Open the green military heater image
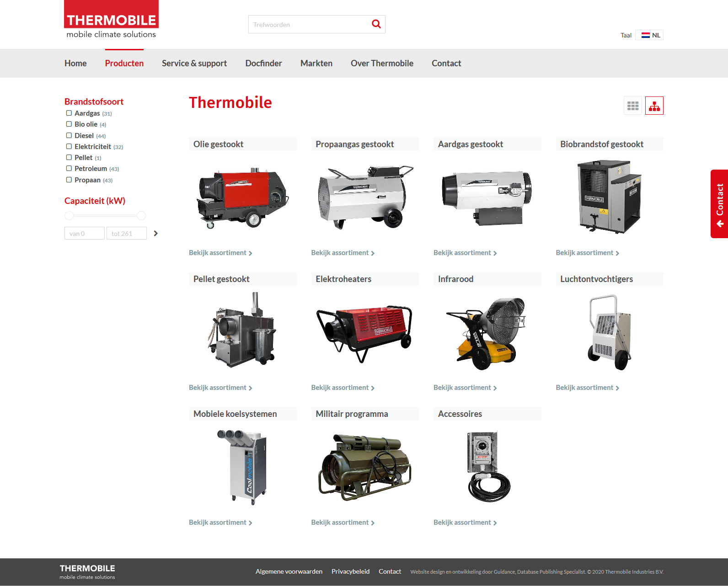 click(364, 467)
